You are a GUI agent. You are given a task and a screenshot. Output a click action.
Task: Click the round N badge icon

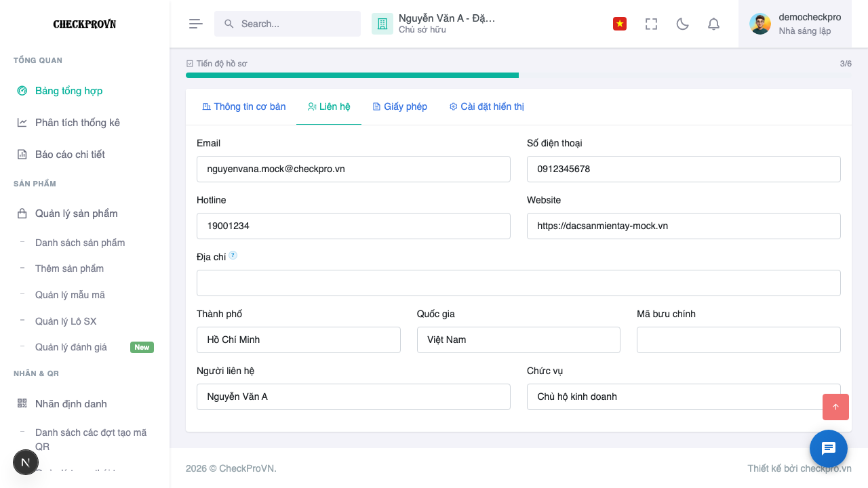pos(26,463)
